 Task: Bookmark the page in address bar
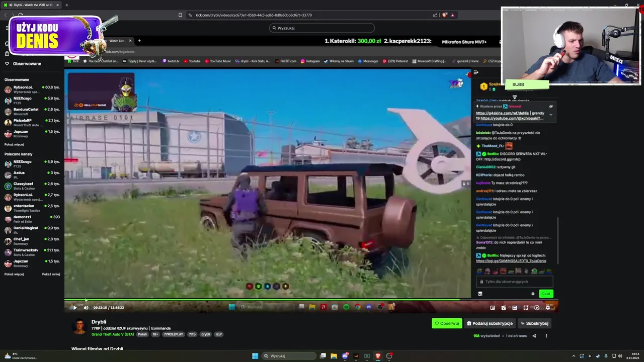pos(180,15)
